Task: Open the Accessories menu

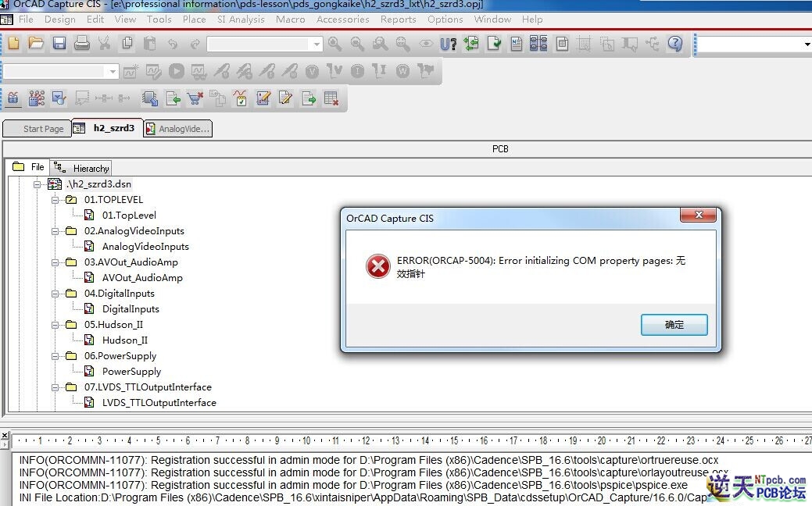Action: click(343, 20)
